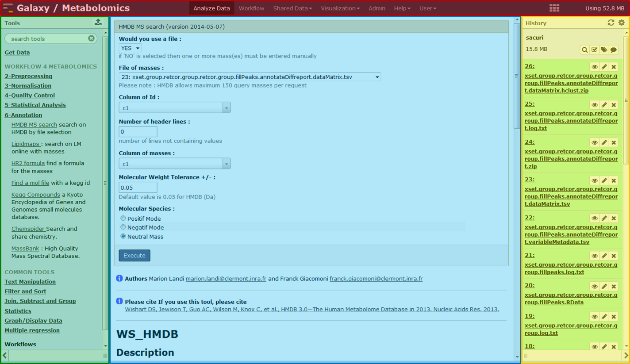
Task: Open history options gear icon
Action: tap(622, 23)
